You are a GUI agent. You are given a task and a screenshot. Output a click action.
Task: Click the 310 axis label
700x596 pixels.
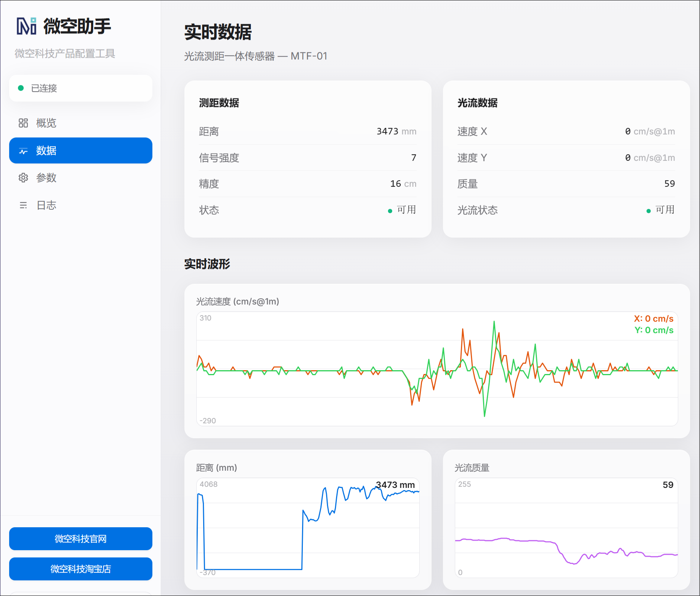pos(205,318)
